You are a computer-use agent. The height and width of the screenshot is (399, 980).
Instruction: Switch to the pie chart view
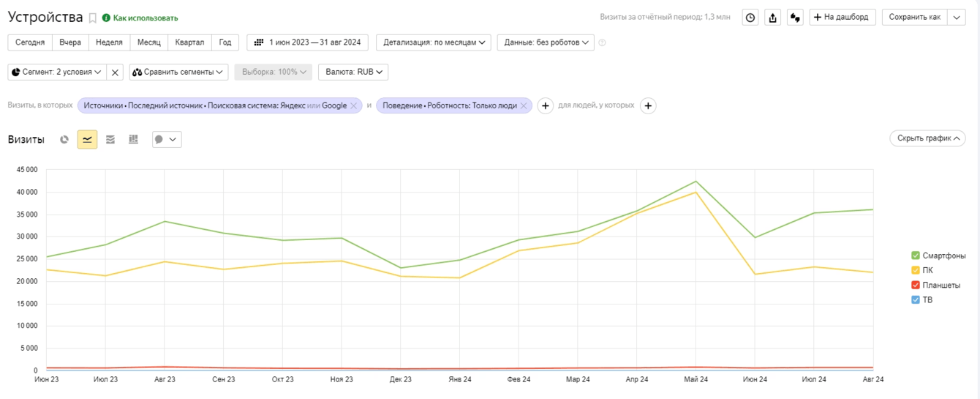click(64, 139)
